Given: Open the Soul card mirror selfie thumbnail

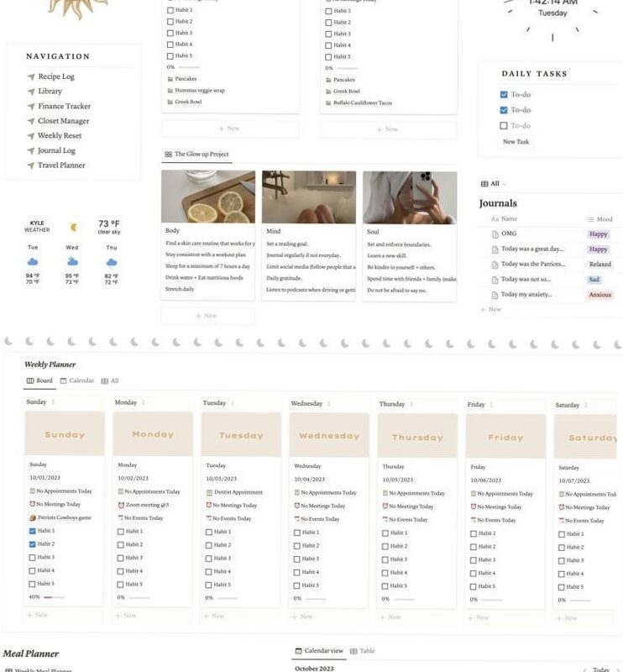Looking at the screenshot, I should 410,197.
